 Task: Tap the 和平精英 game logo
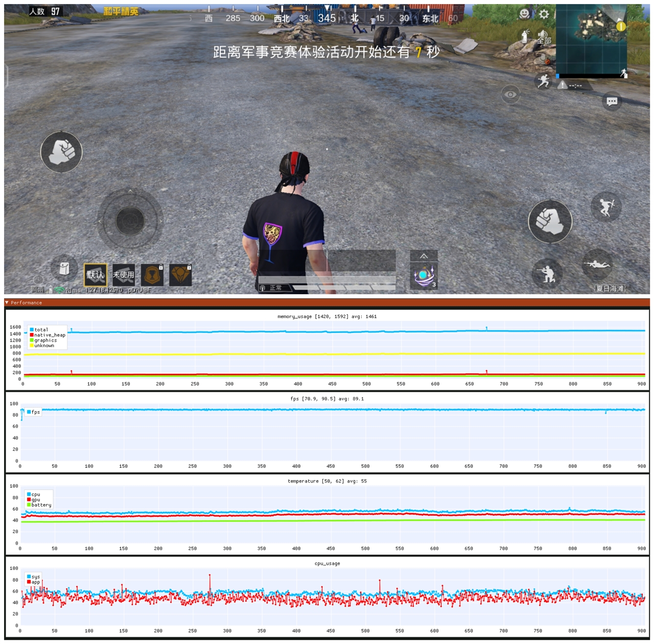click(121, 11)
